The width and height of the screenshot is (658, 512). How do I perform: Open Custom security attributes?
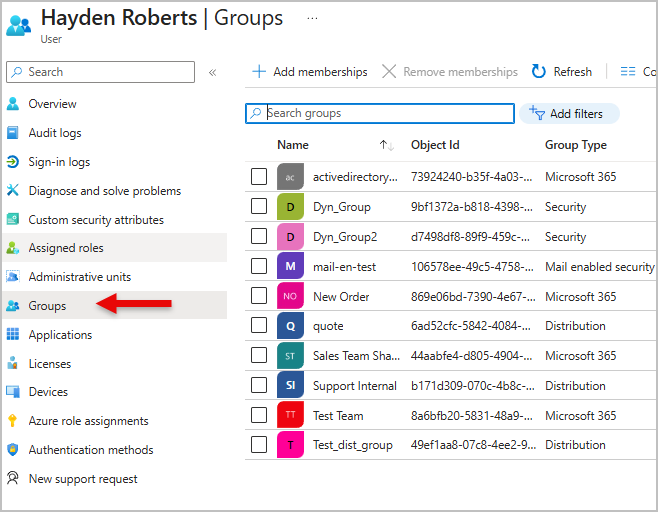click(96, 219)
